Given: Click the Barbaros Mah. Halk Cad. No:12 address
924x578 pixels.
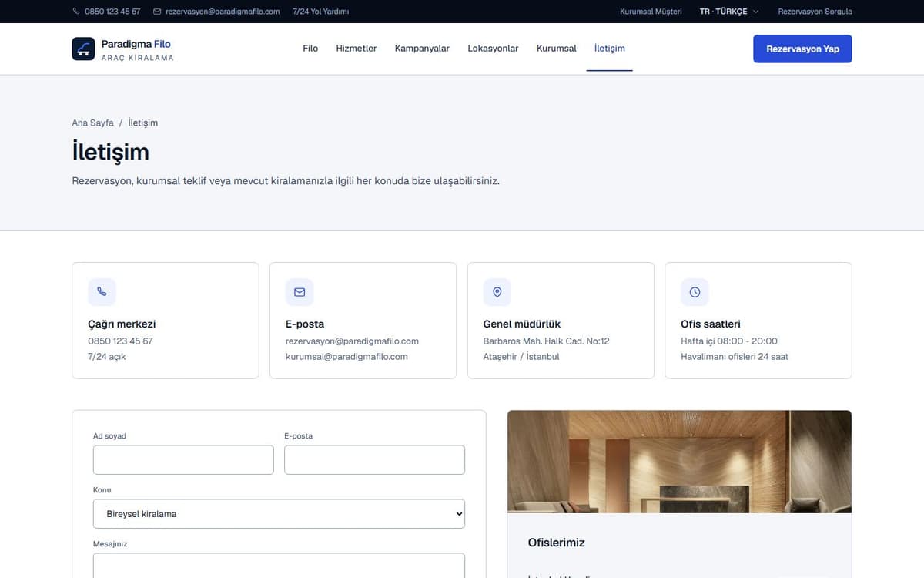Looking at the screenshot, I should click(547, 341).
